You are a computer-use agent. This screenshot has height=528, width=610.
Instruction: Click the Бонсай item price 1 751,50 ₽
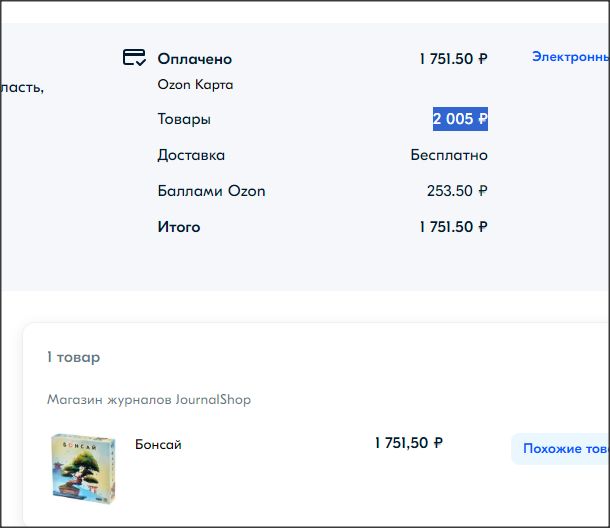pos(409,443)
